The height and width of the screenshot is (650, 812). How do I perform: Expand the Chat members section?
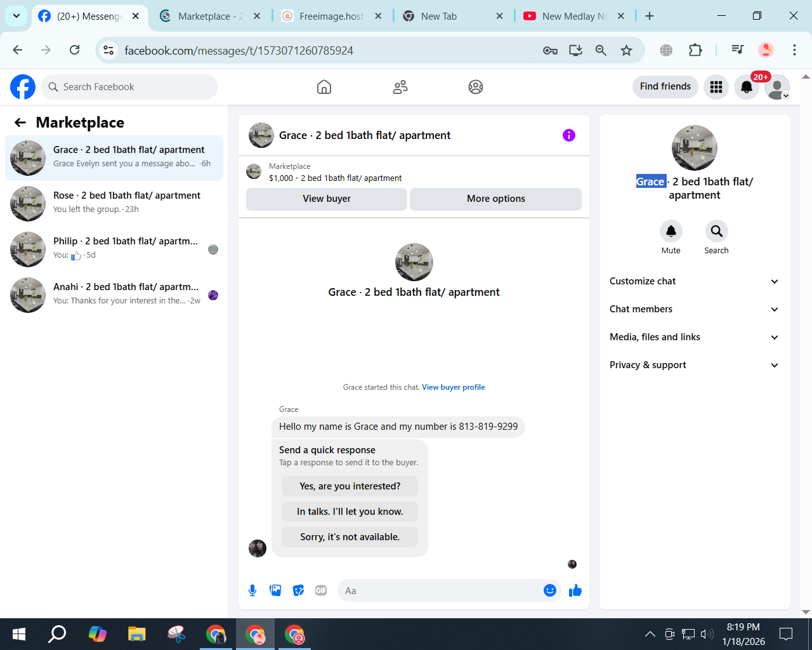coord(695,309)
